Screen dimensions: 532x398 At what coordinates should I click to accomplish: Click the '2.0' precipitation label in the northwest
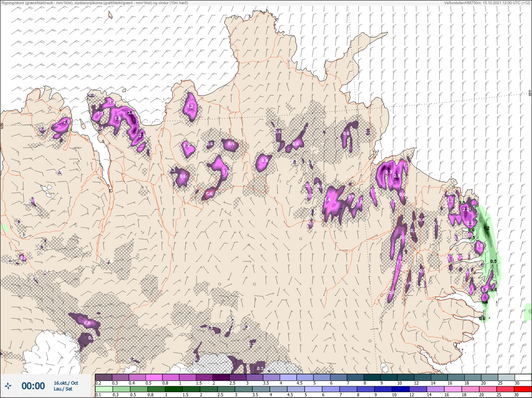(66, 121)
